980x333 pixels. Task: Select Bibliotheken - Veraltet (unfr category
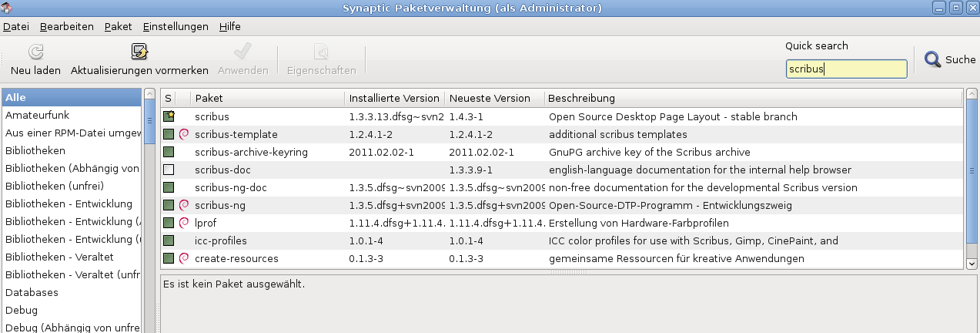coord(72,274)
